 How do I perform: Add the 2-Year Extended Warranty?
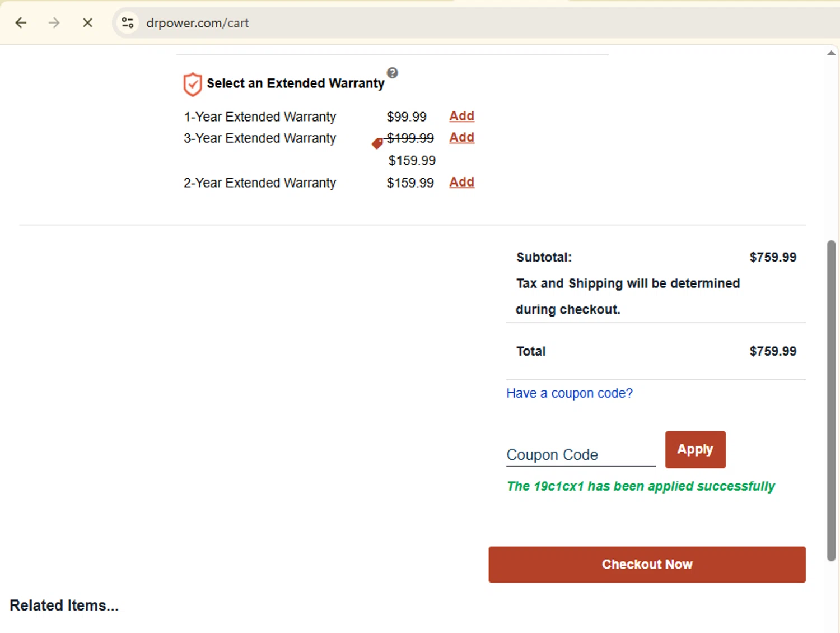pos(461,182)
